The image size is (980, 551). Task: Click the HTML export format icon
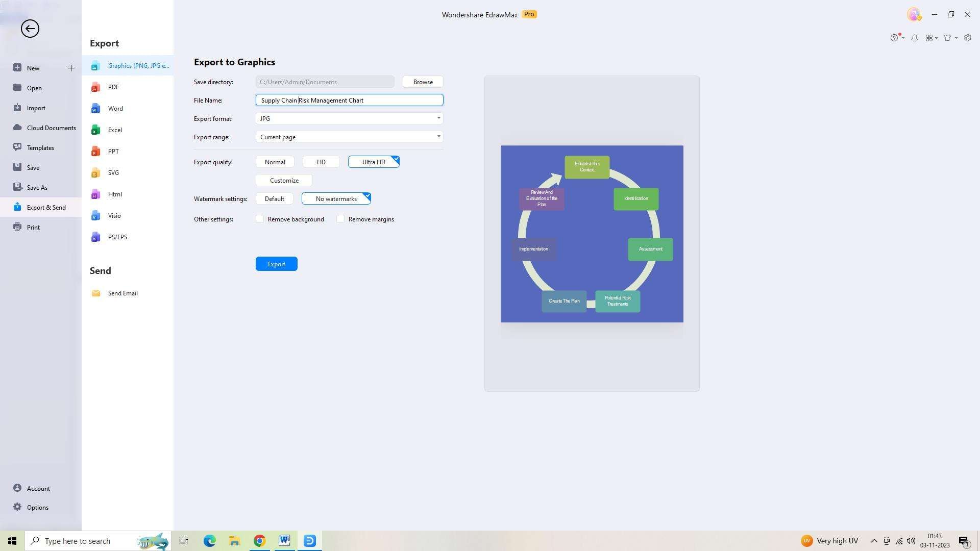[x=95, y=194]
